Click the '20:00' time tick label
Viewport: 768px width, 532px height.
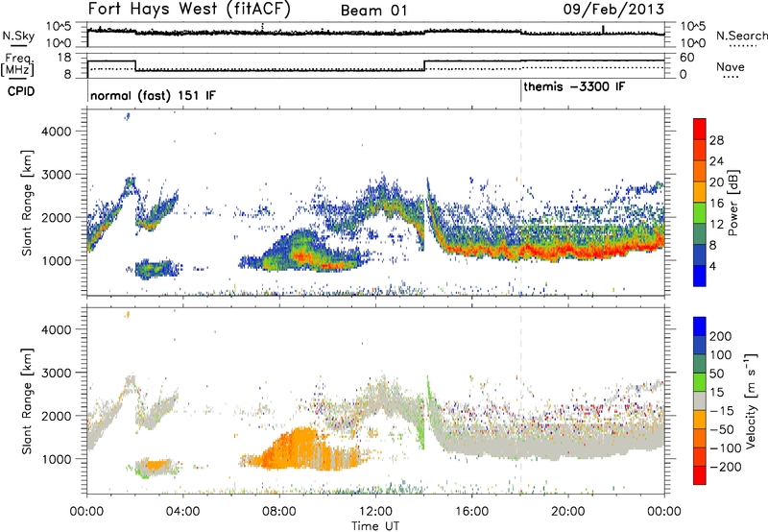pos(567,512)
